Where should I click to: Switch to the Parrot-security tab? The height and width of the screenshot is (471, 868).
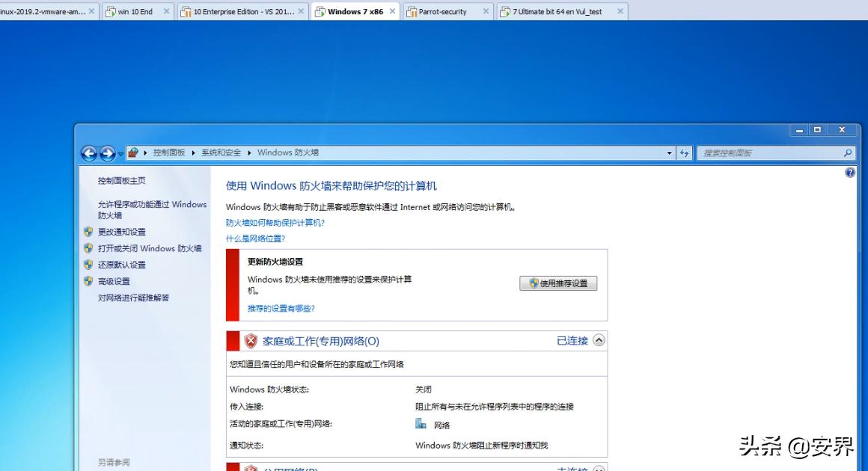pos(443,11)
